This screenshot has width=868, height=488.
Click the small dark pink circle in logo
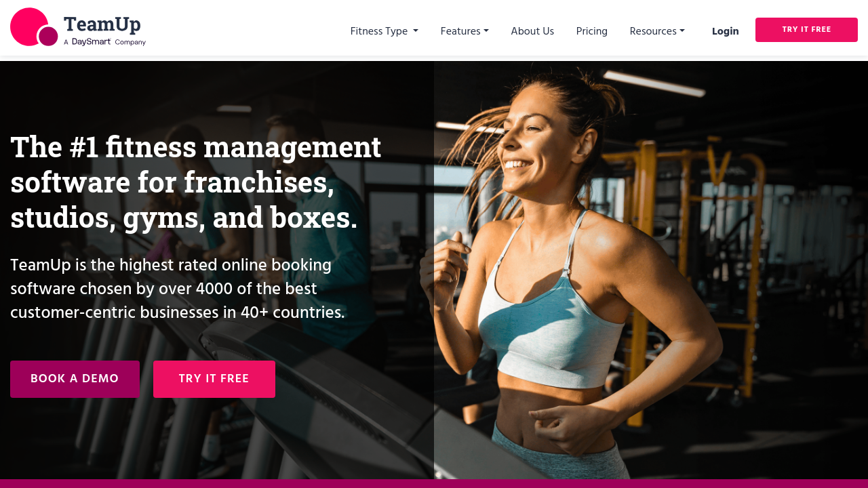click(x=48, y=36)
